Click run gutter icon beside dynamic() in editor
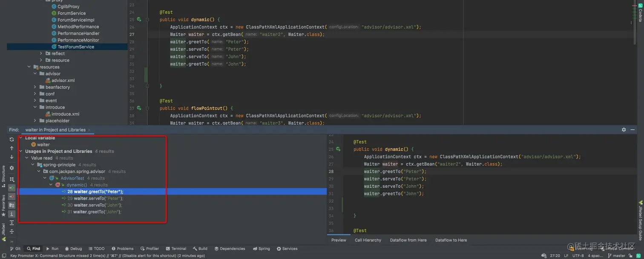 139,20
